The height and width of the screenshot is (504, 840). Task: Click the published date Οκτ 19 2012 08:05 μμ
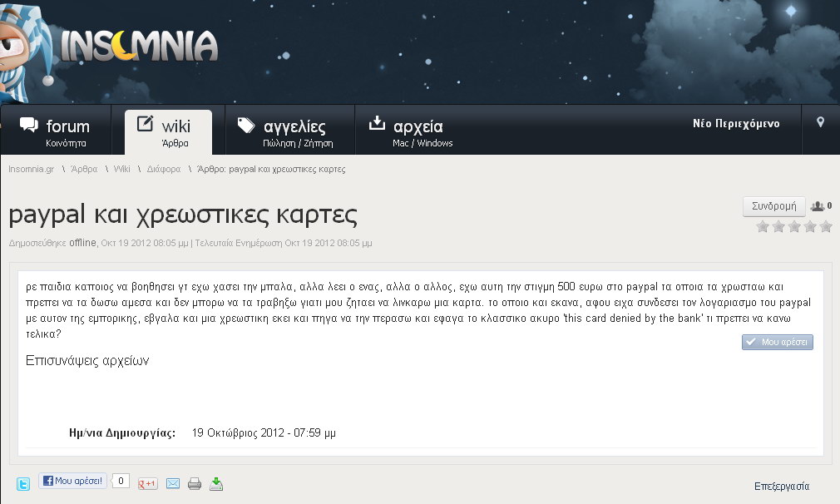pos(145,243)
